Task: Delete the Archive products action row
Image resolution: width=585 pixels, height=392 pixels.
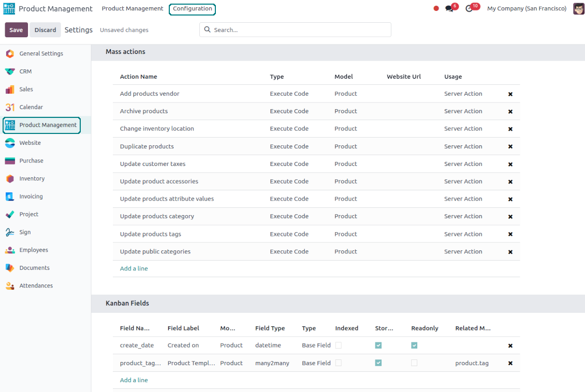Action: [x=510, y=112]
